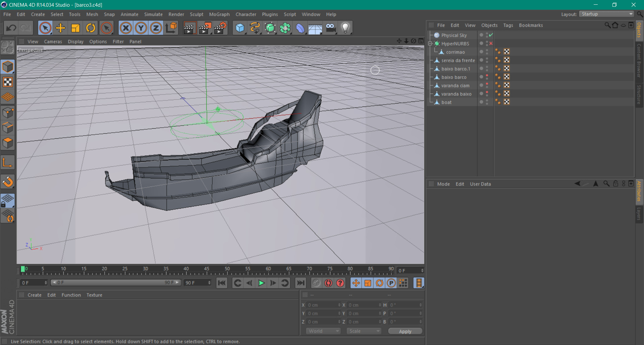Open viewport Cameras menu

[53, 42]
